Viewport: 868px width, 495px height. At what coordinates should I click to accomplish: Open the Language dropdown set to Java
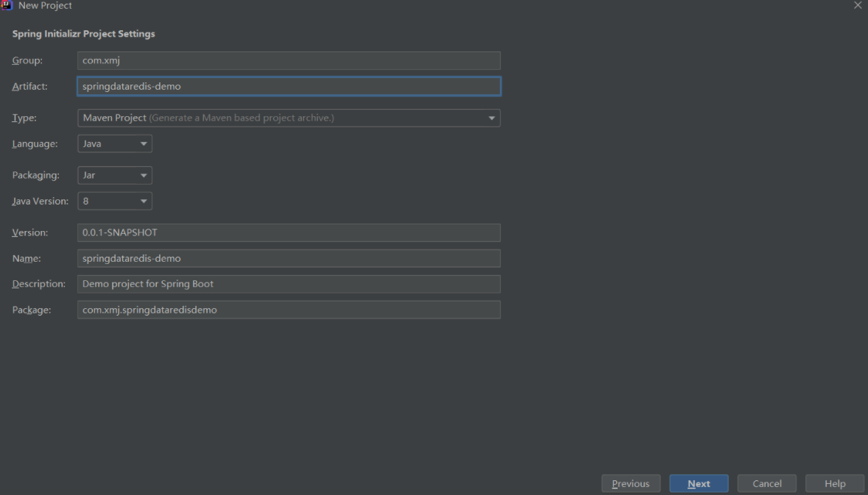115,144
